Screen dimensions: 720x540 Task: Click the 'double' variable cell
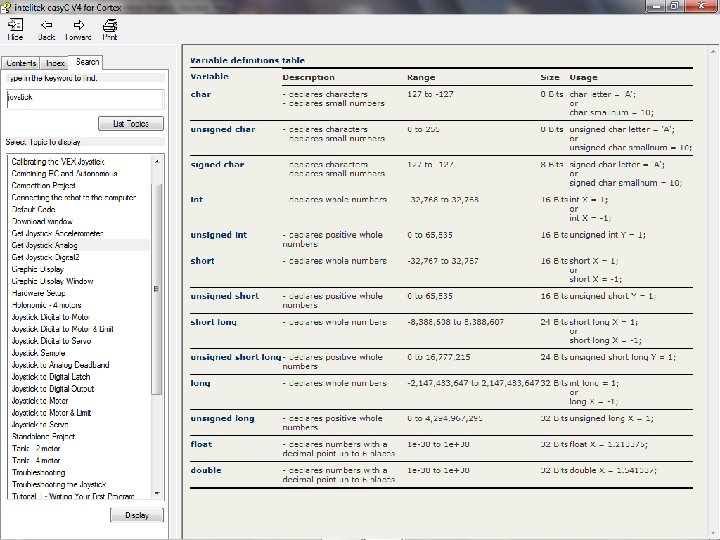click(206, 470)
